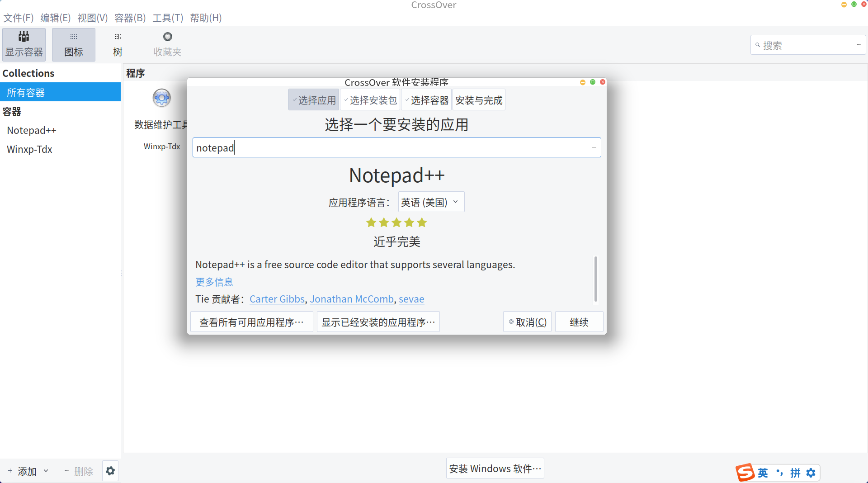The height and width of the screenshot is (483, 868).
Task: Switch to the 选择安装包 step tab
Action: point(370,99)
